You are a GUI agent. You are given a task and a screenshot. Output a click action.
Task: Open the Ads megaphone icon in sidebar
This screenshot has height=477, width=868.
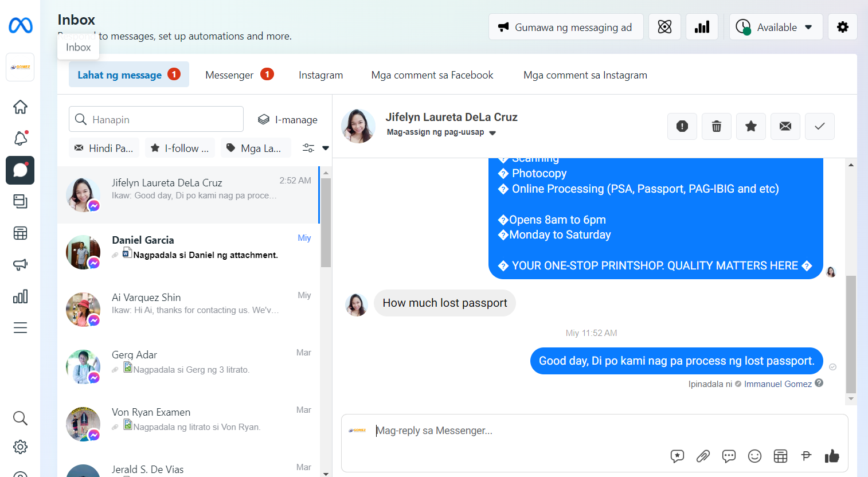pos(20,264)
